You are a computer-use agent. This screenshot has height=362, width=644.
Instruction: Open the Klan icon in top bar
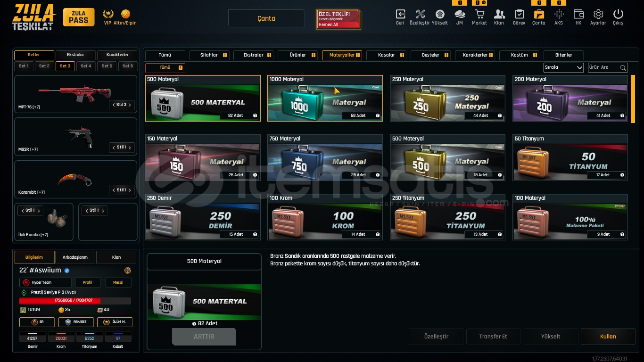point(499,14)
